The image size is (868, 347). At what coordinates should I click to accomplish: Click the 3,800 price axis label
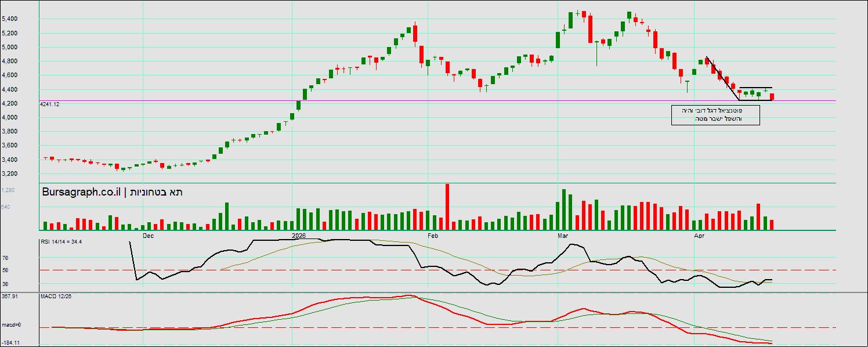(10, 132)
